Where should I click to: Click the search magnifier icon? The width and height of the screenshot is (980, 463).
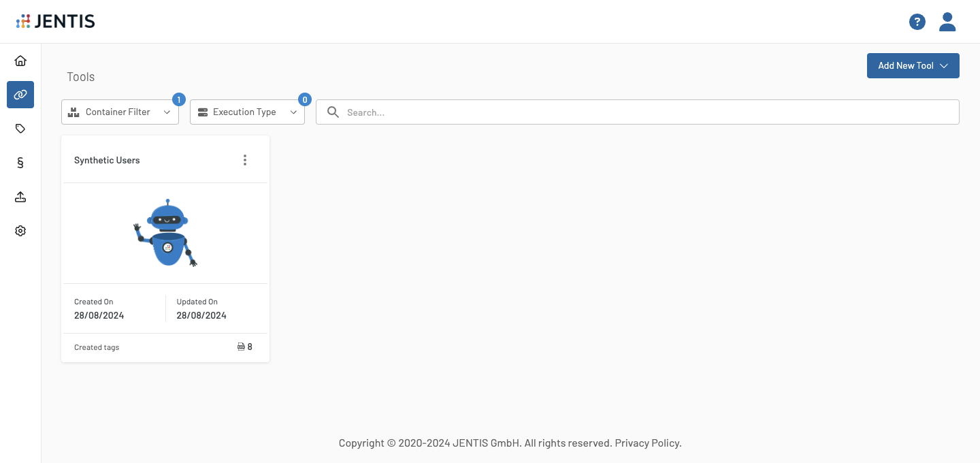[x=333, y=112]
